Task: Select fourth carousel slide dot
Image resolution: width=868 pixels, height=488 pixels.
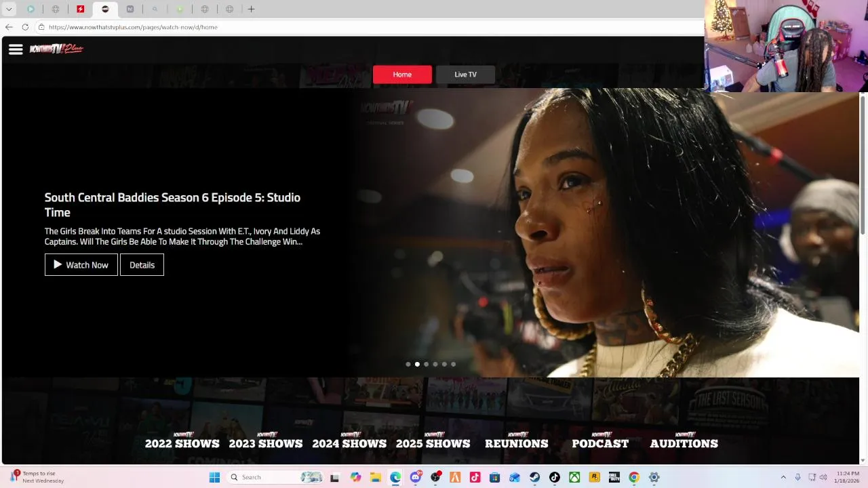Action: pos(435,364)
